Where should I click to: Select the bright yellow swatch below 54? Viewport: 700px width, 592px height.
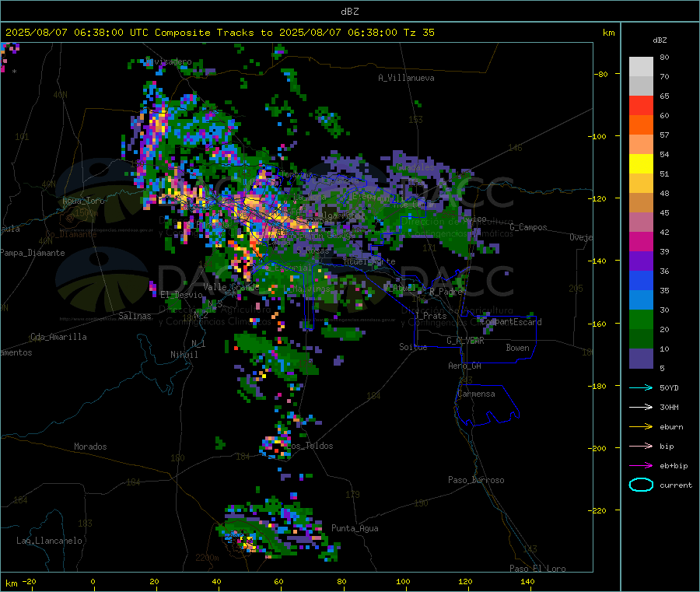coord(641,164)
